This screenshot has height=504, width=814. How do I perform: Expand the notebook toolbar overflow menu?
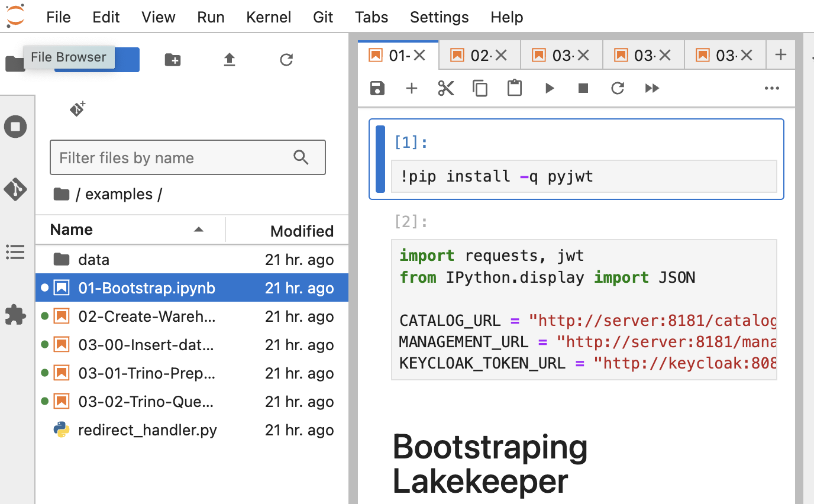pos(772,88)
